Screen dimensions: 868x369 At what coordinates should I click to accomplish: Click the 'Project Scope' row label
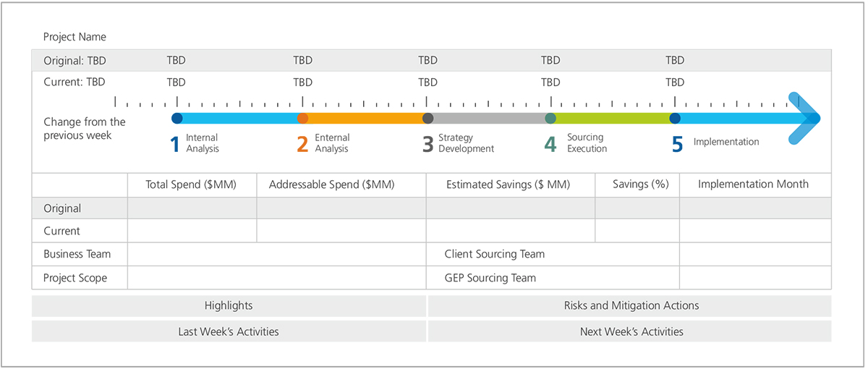75,277
